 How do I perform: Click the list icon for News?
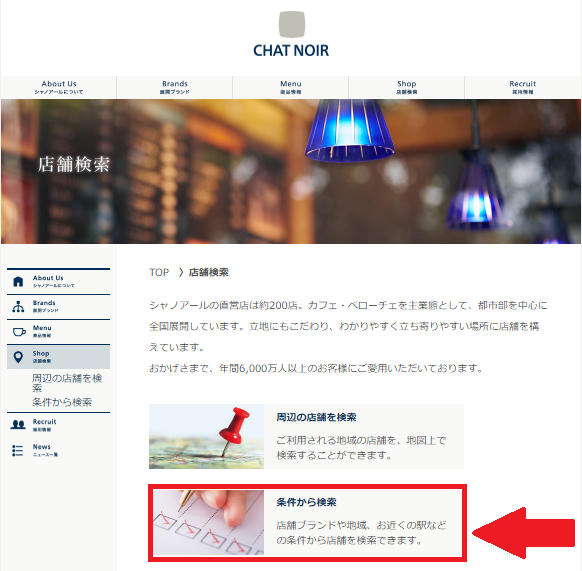point(17,450)
